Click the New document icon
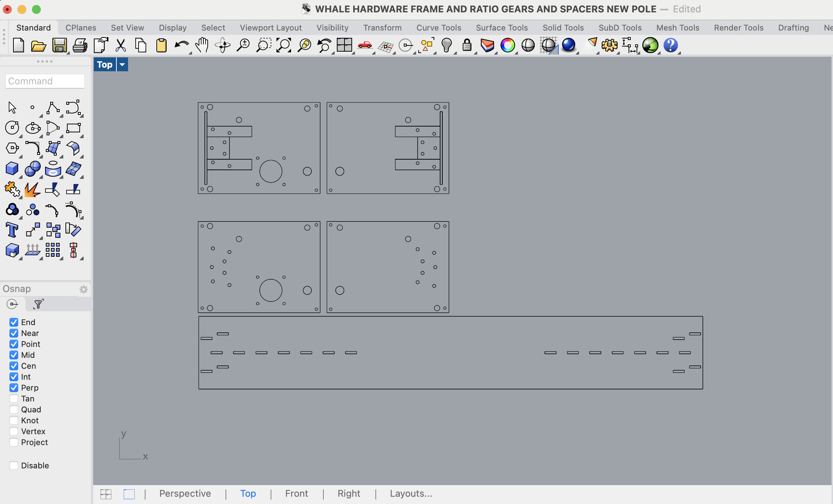Screen dimensions: 833x504 [x=18, y=45]
